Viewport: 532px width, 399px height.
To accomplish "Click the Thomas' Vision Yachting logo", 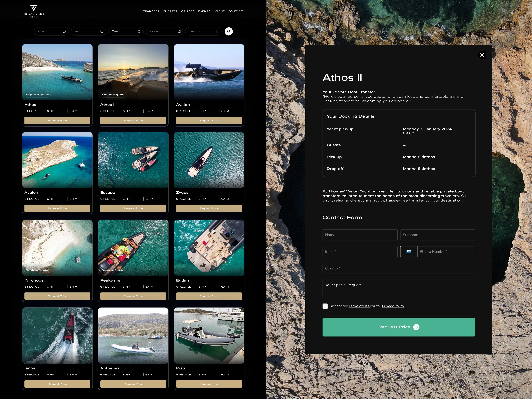I will 34,11.
